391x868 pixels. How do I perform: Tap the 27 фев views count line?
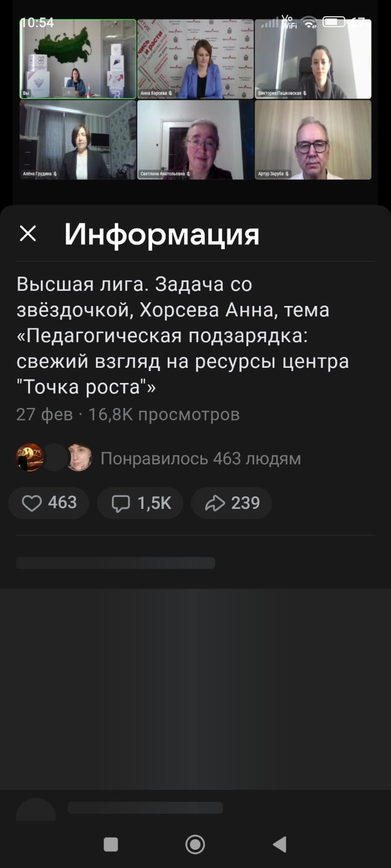[128, 414]
